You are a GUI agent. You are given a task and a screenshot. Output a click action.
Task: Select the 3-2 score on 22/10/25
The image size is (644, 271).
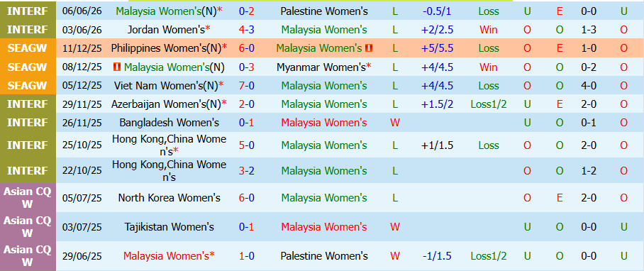pos(246,170)
